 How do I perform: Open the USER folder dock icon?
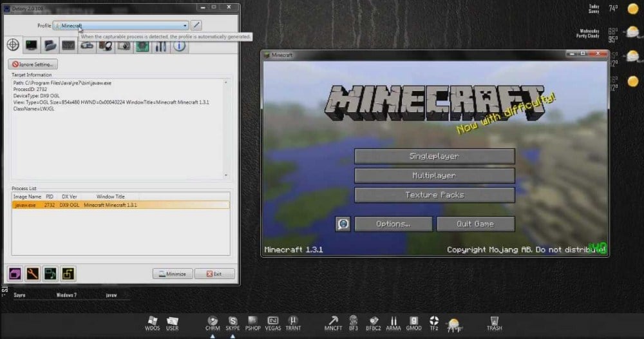pos(173,324)
